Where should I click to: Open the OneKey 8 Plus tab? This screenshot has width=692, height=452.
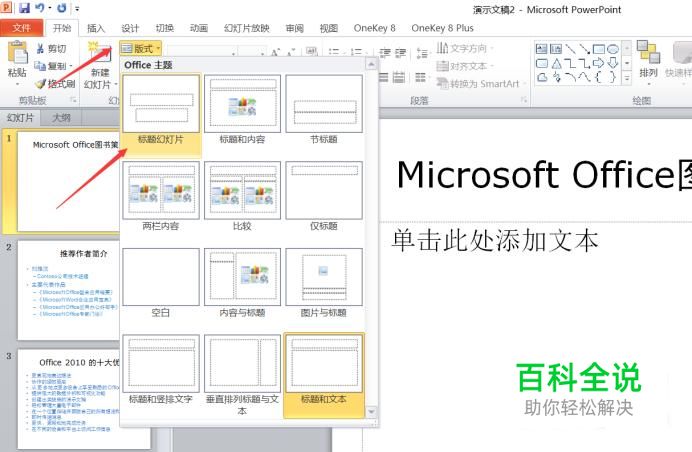click(x=442, y=28)
